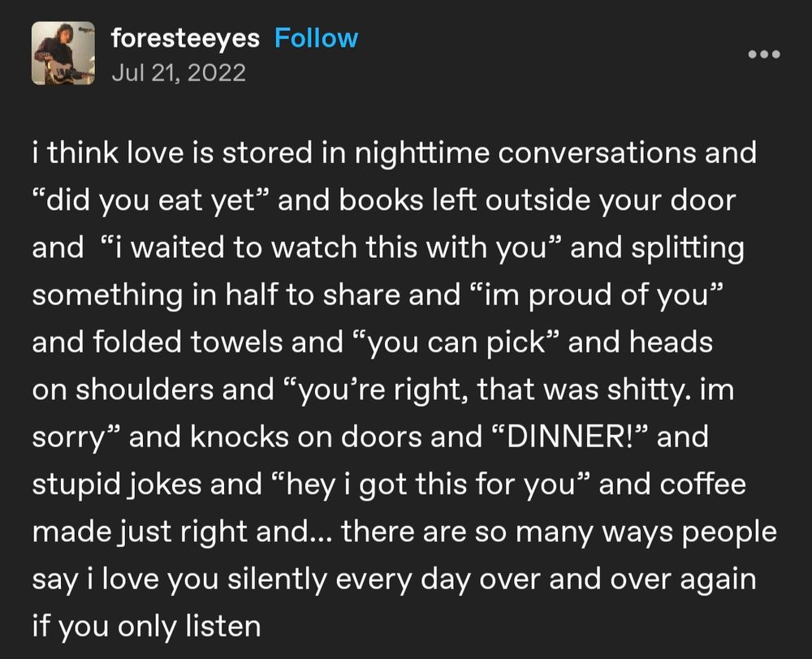Open the three-dot post options menu
This screenshot has width=812, height=659.
coord(764,54)
